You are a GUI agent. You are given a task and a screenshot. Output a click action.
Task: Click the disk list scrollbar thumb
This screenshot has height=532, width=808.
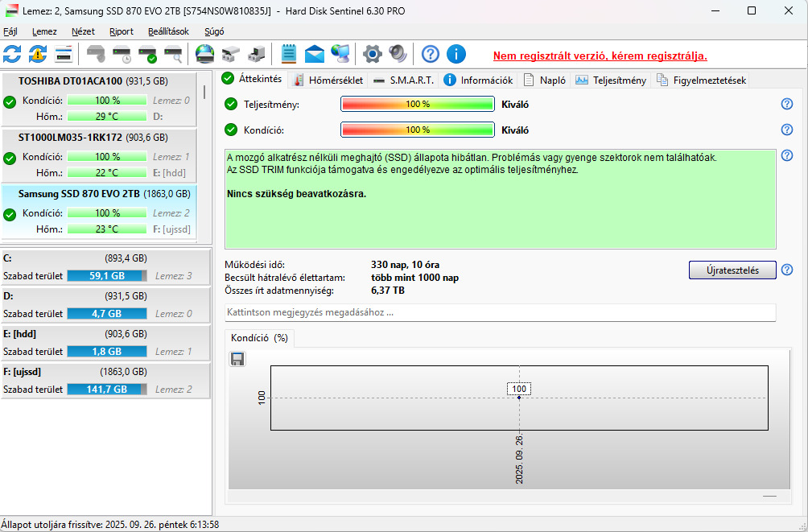[204, 93]
